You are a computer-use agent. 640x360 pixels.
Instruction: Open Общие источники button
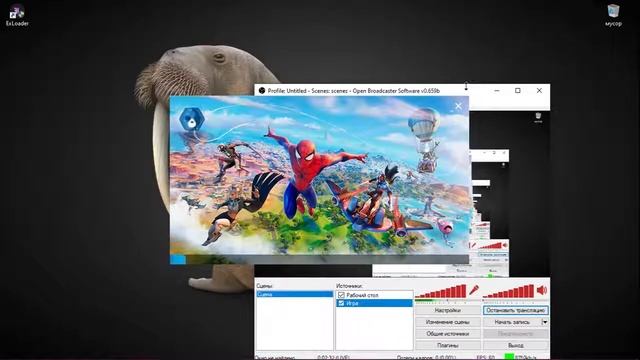click(x=448, y=333)
